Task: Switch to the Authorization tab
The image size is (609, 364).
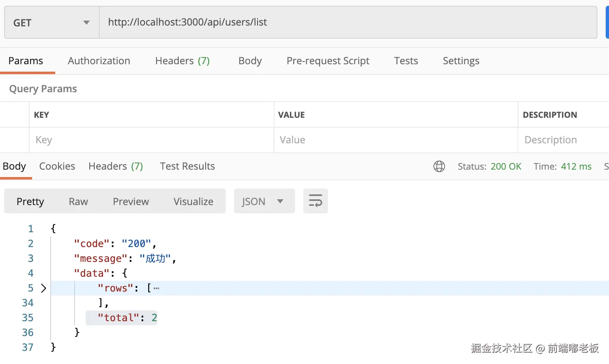Action: [x=99, y=61]
